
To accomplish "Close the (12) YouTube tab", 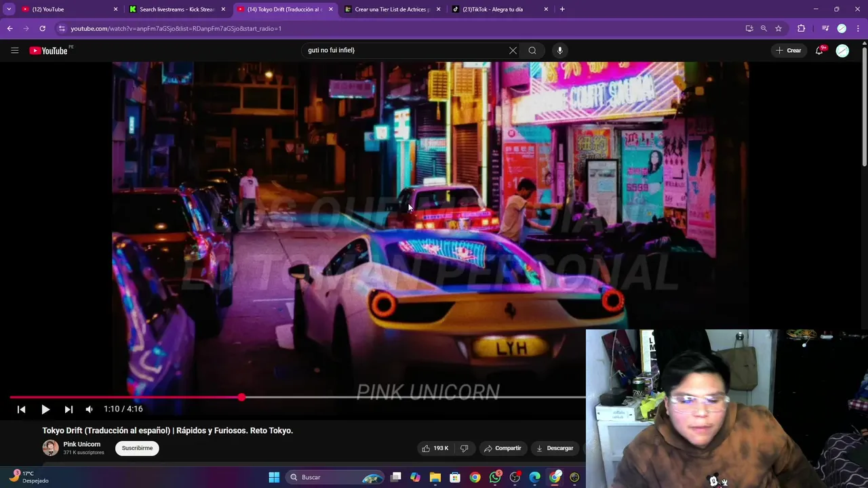I will click(x=115, y=9).
